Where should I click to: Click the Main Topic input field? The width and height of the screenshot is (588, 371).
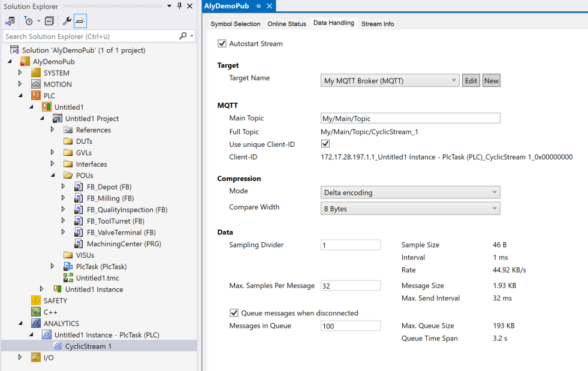[x=410, y=119]
